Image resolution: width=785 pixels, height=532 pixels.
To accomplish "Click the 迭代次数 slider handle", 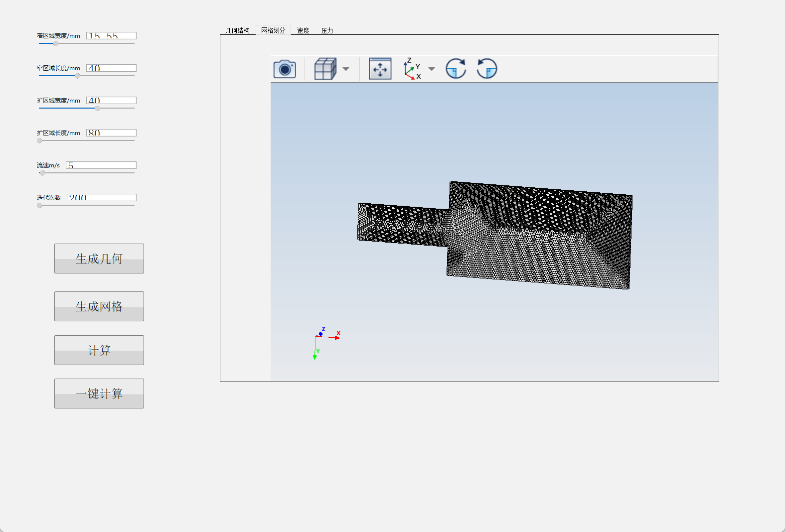I will [39, 205].
